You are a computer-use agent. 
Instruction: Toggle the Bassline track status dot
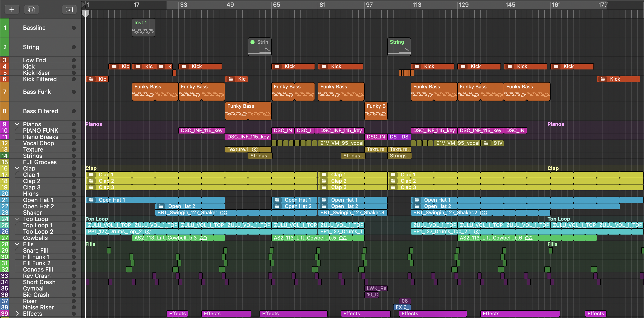(x=74, y=28)
